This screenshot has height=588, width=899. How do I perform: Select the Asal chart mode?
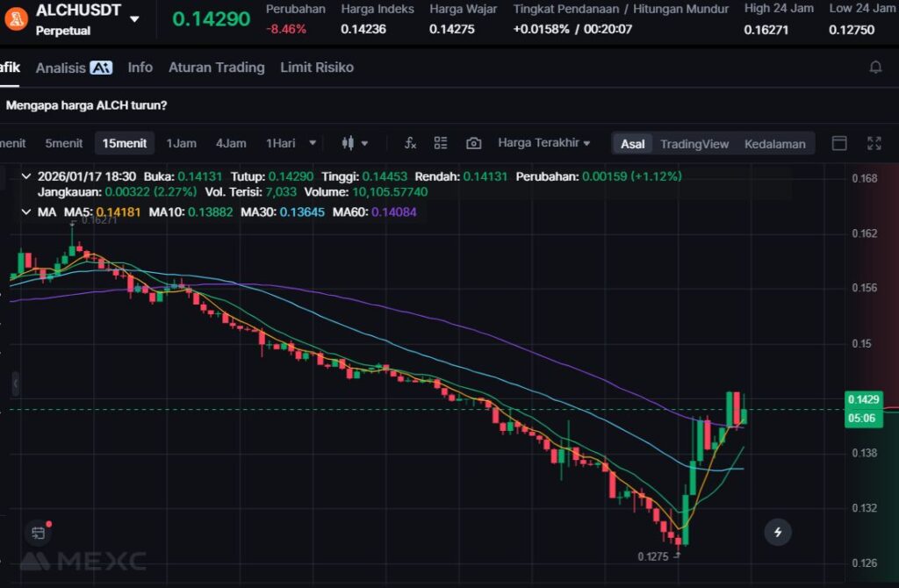632,144
